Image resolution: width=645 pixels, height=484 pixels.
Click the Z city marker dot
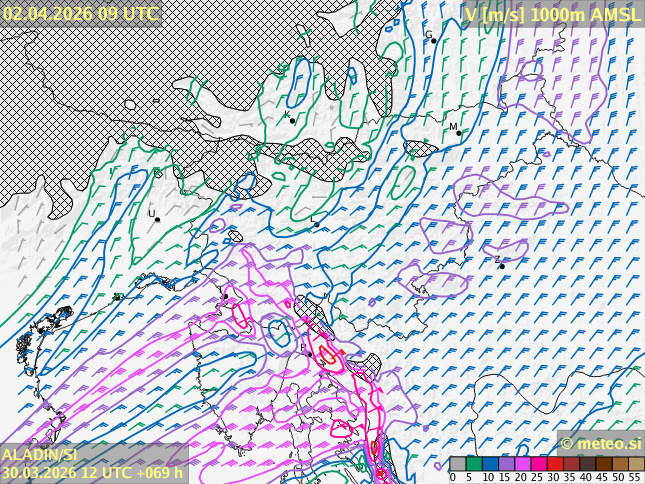[x=501, y=266]
